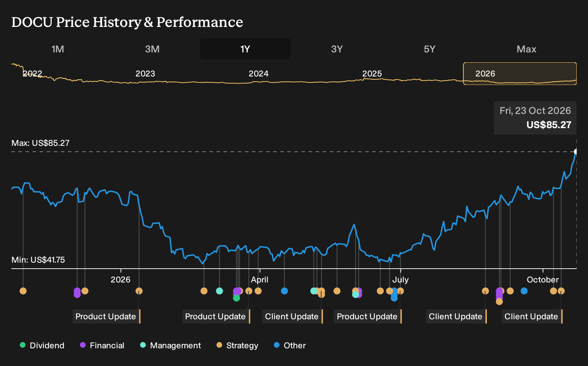This screenshot has width=588, height=366.
Task: Click the 'Max: US$85.27' label
Action: tap(40, 143)
